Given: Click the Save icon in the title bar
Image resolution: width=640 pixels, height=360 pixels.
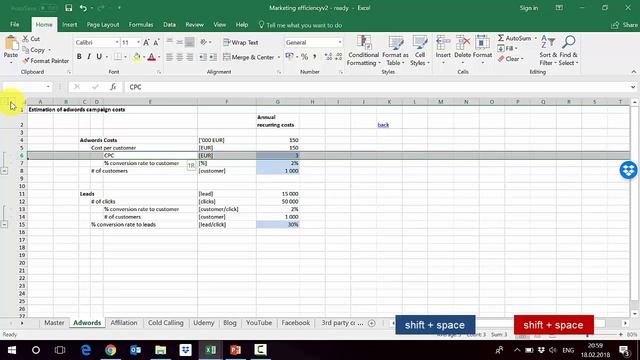Looking at the screenshot, I should coord(69,8).
